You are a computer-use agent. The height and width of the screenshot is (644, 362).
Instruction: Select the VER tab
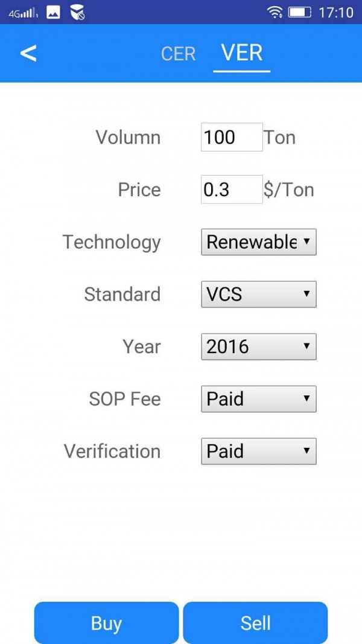(241, 53)
